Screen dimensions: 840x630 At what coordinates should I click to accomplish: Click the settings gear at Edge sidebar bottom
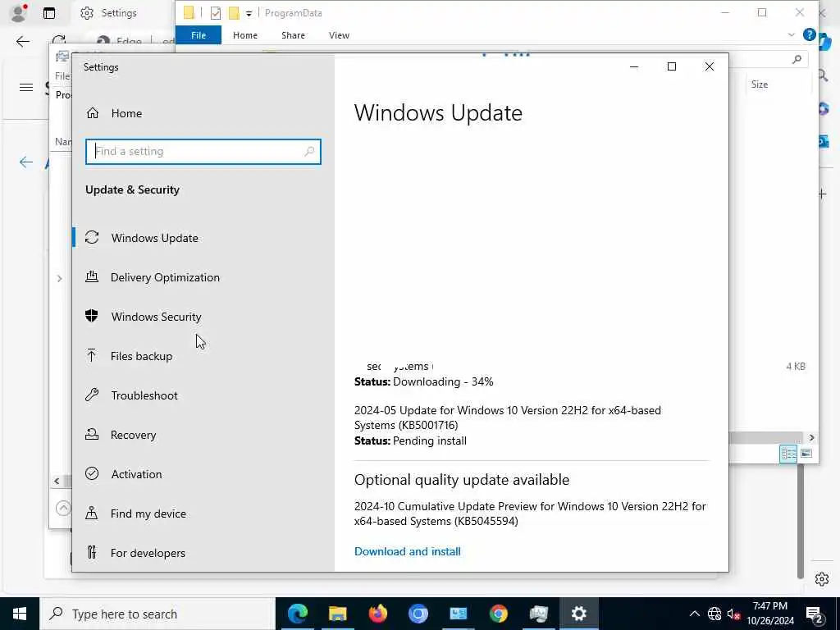(822, 579)
